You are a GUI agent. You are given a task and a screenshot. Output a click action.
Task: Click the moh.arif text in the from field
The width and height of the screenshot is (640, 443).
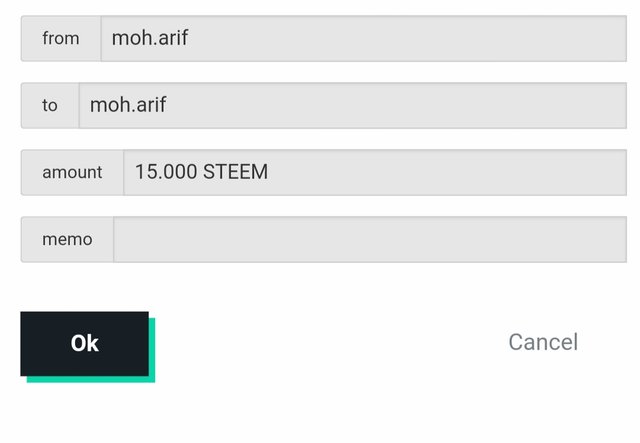click(x=150, y=38)
